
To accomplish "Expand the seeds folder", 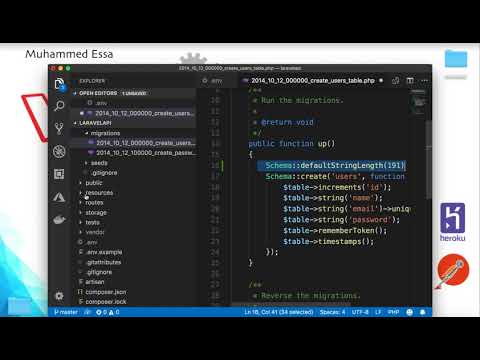I will click(133, 163).
